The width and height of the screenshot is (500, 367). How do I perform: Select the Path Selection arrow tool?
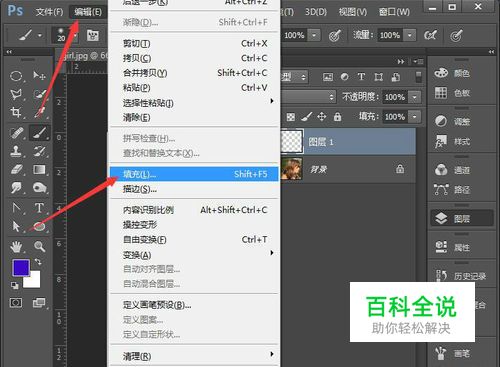click(16, 227)
